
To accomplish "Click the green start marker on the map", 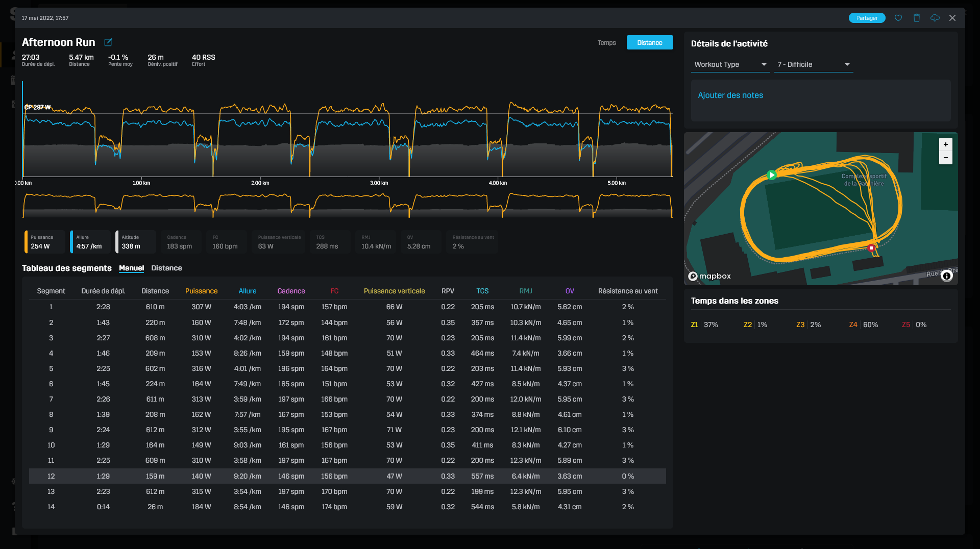I will pos(772,175).
